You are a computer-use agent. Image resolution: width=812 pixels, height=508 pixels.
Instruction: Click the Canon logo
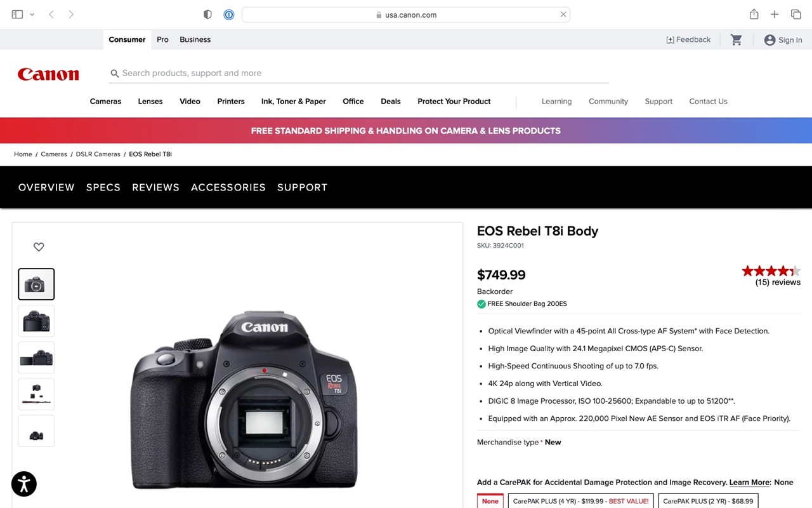point(48,74)
